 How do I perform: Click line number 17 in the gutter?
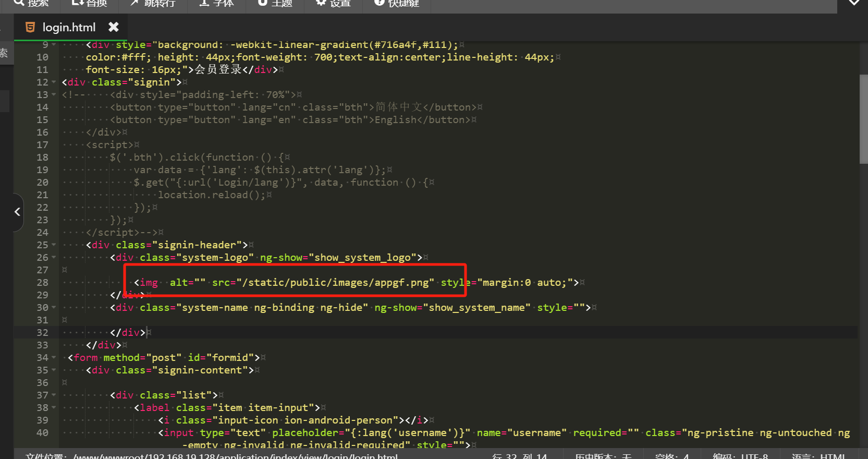42,145
